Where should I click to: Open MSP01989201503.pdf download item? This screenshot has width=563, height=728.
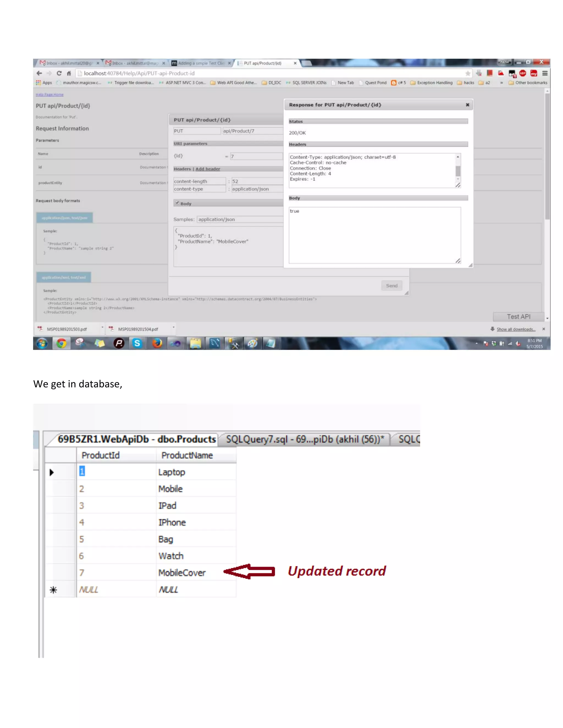[67, 329]
